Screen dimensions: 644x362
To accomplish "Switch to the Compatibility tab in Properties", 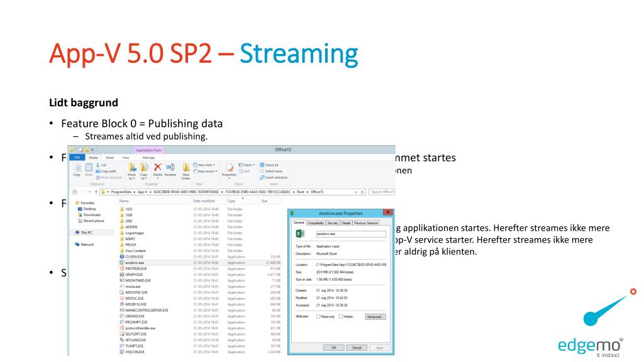I will (x=316, y=223).
